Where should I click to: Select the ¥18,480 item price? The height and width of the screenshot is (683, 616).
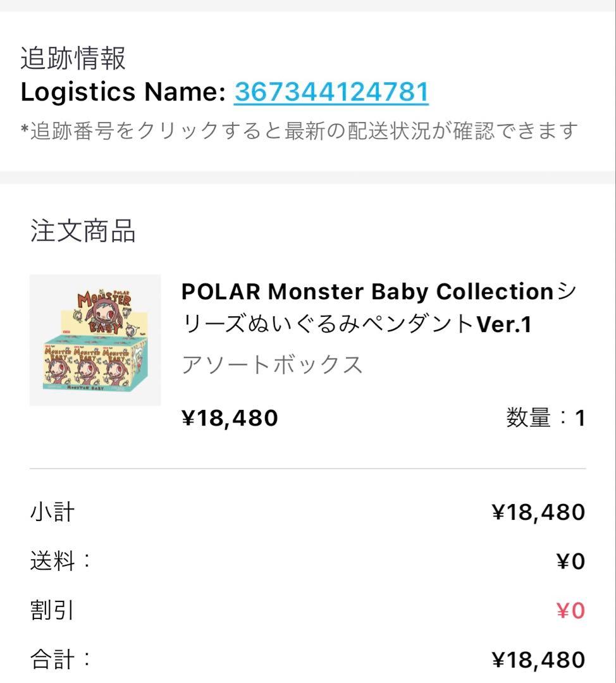[x=227, y=417]
